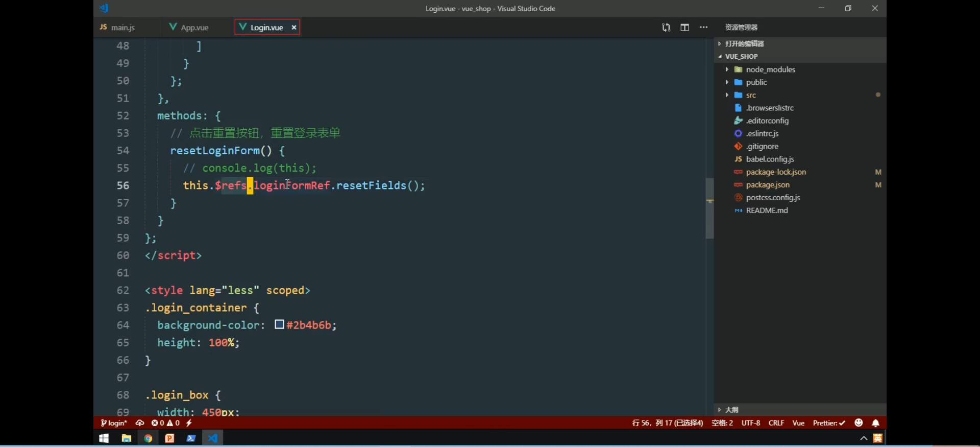Open the main.js editor tab
Screen dimensions: 980x447
tap(117, 28)
